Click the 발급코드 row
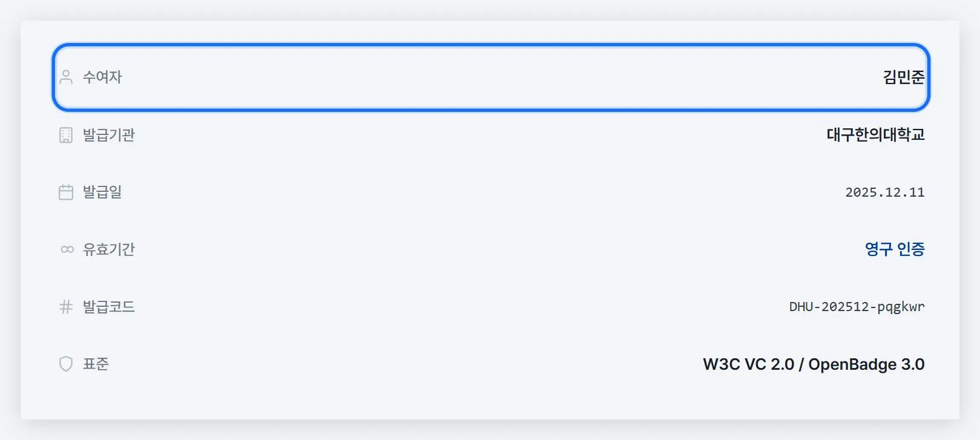The height and width of the screenshot is (440, 980). click(x=491, y=307)
